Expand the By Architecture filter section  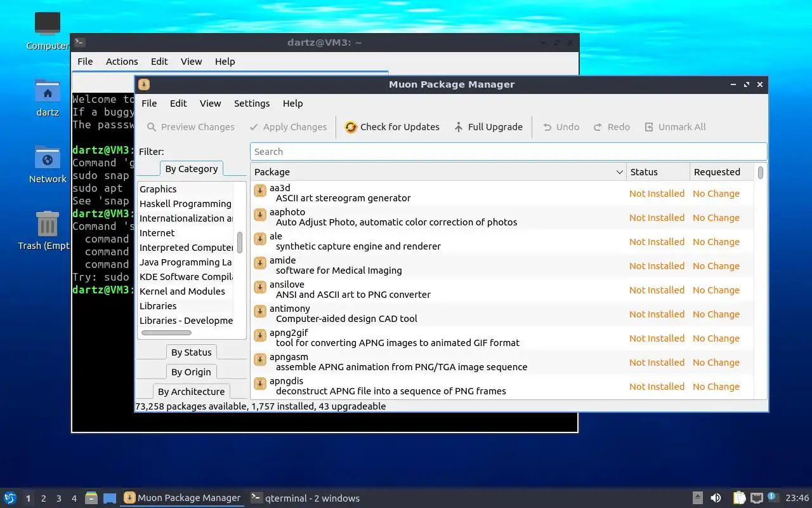[x=191, y=392]
